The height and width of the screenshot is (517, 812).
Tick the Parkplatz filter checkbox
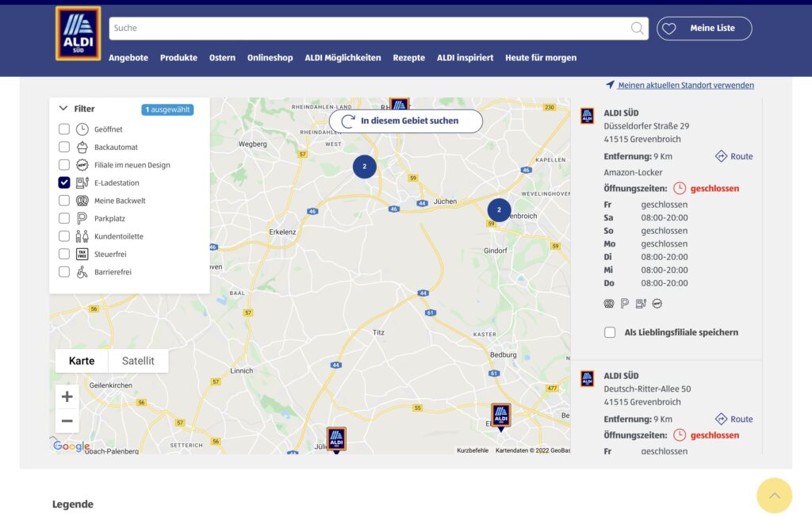pos(64,219)
